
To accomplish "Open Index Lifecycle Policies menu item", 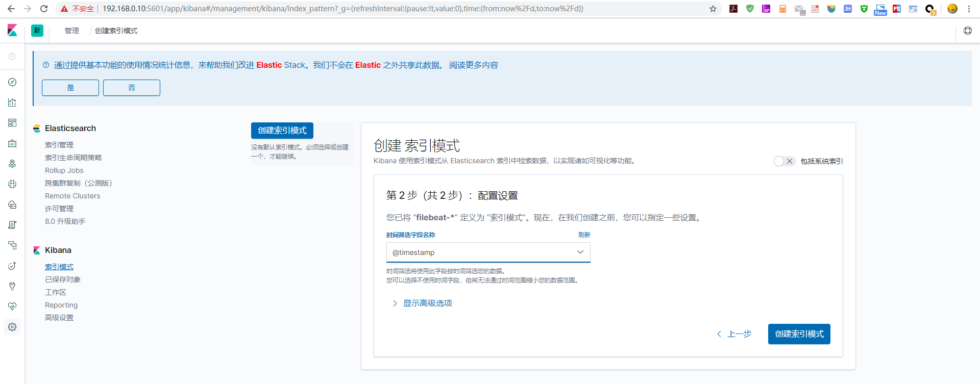I will [x=73, y=158].
